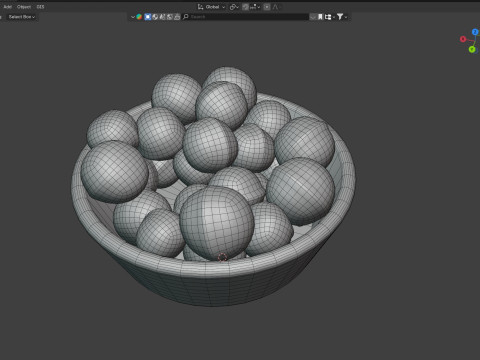Open the funnel filter dropdown
480x360 pixels.
pos(342,17)
